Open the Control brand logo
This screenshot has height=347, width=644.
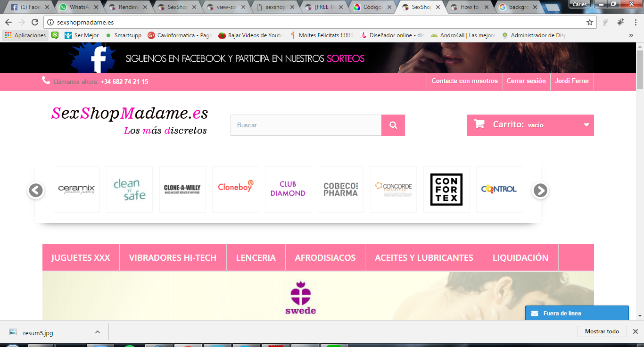click(x=499, y=190)
